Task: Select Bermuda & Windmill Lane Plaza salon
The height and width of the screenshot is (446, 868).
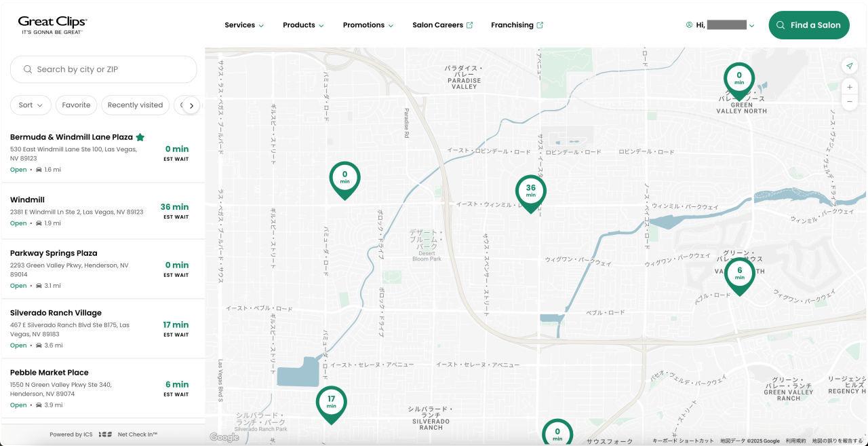Action: 103,153
